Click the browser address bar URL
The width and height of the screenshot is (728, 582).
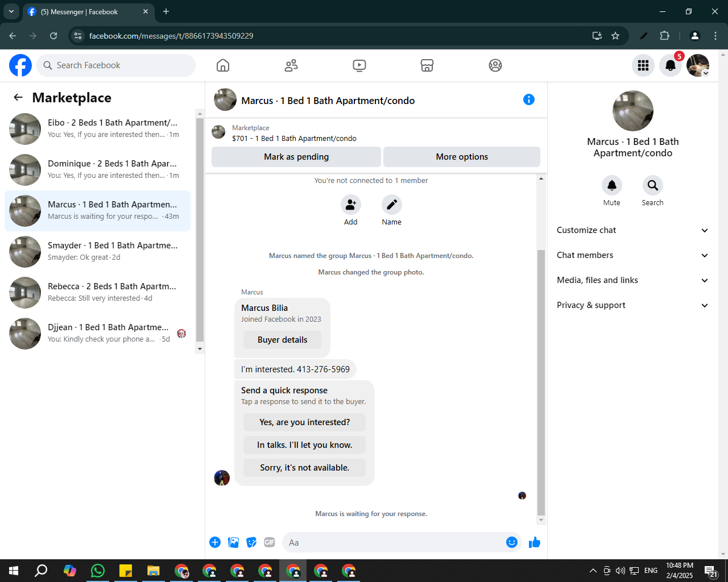(x=171, y=36)
